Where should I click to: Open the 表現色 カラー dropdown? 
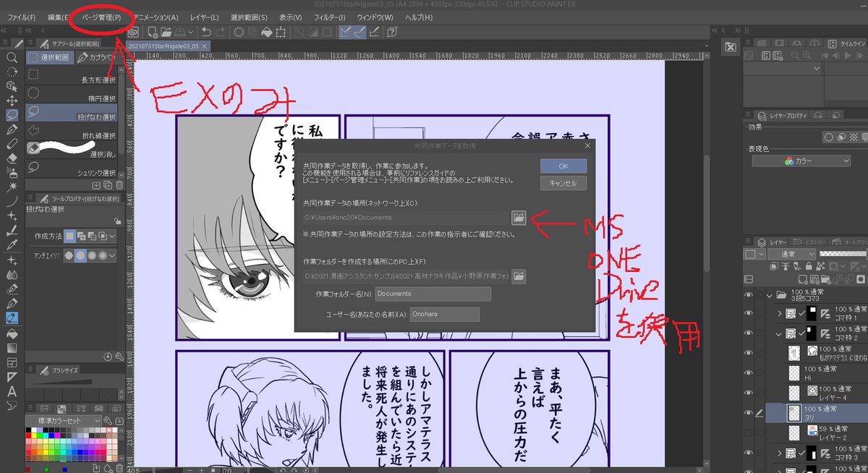tap(801, 161)
